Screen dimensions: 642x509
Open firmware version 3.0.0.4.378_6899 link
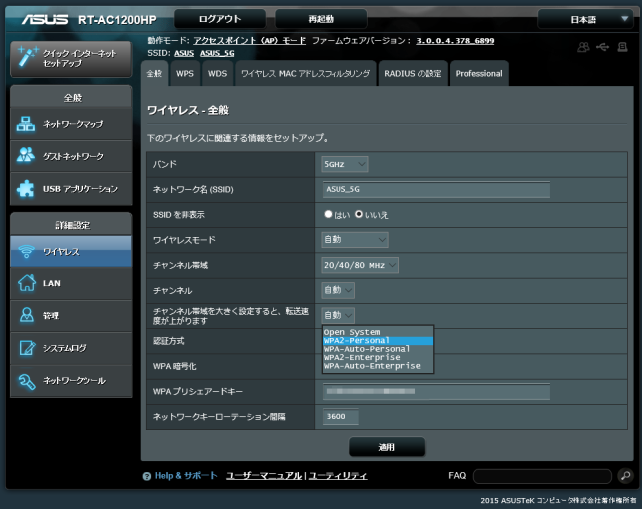455,41
